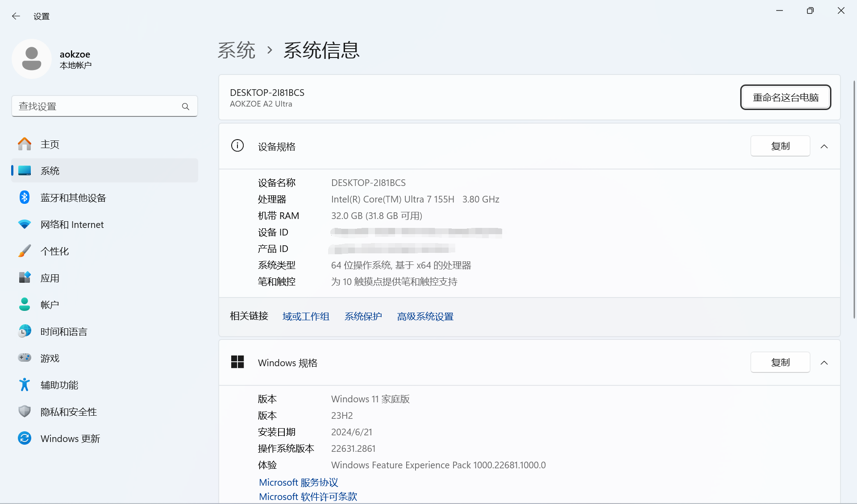Open 应用 settings in the sidebar
The image size is (857, 504).
point(104,278)
